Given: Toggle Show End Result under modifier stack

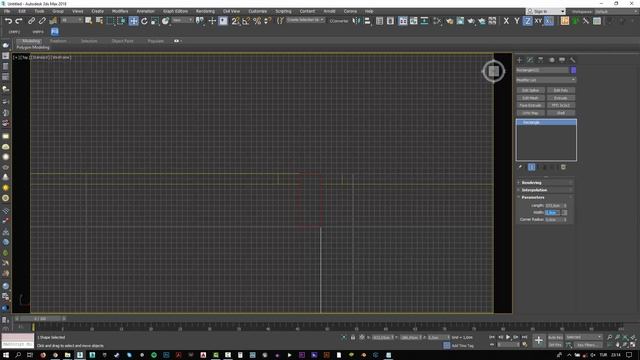Looking at the screenshot, I should click(531, 167).
